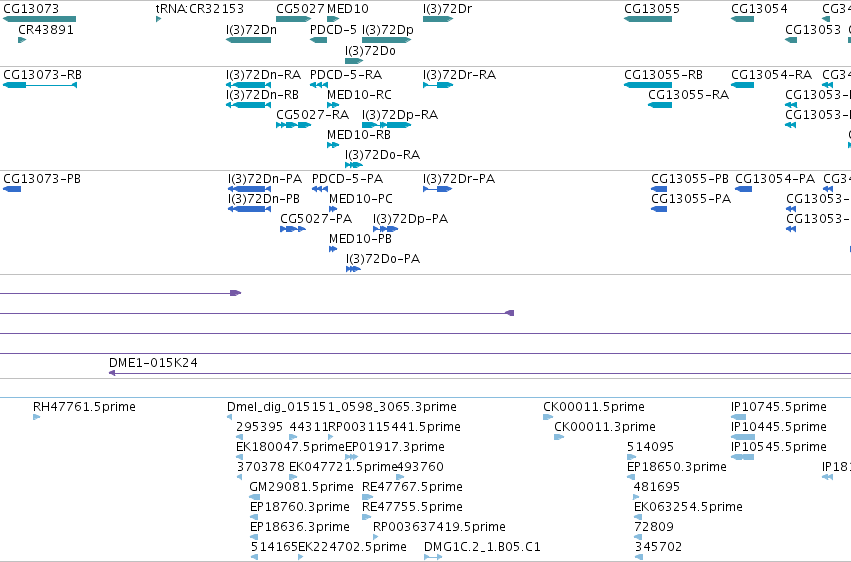Select the CG13055-PB protein label
851x562 pixels.
point(690,179)
